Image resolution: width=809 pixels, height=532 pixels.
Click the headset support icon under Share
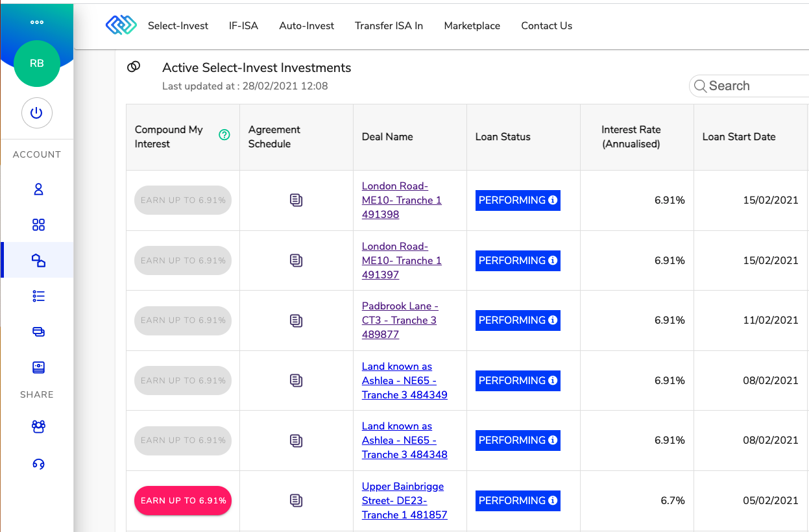coord(38,464)
